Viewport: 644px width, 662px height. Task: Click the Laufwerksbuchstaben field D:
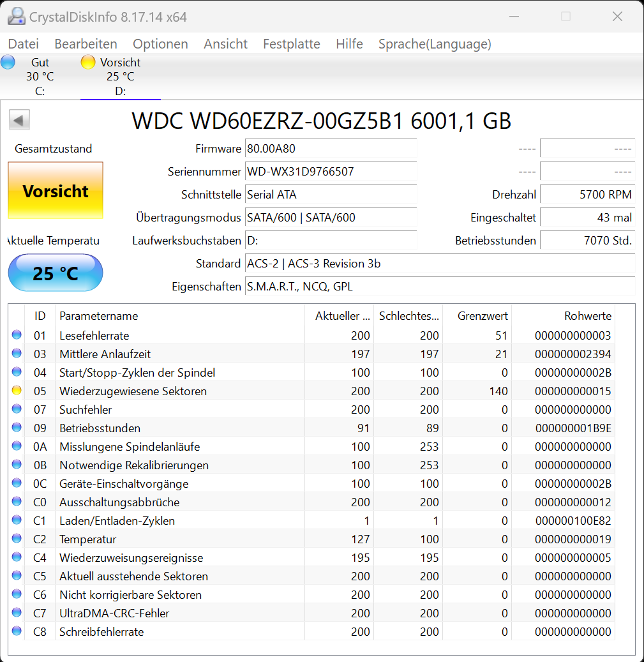[x=331, y=241]
